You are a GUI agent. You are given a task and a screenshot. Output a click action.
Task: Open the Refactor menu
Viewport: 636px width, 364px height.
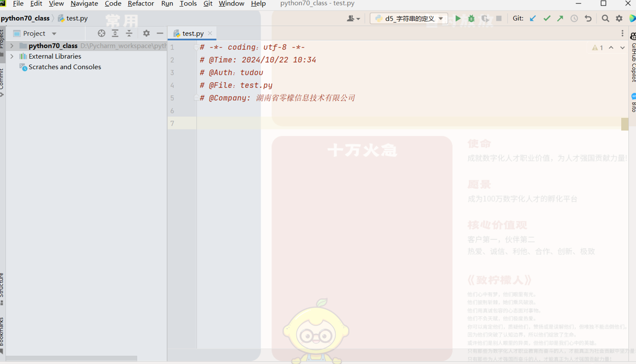[140, 3]
